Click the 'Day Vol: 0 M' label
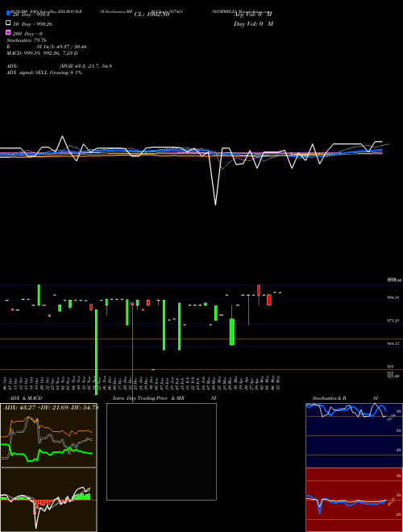This screenshot has width=403, height=532. 253,24
